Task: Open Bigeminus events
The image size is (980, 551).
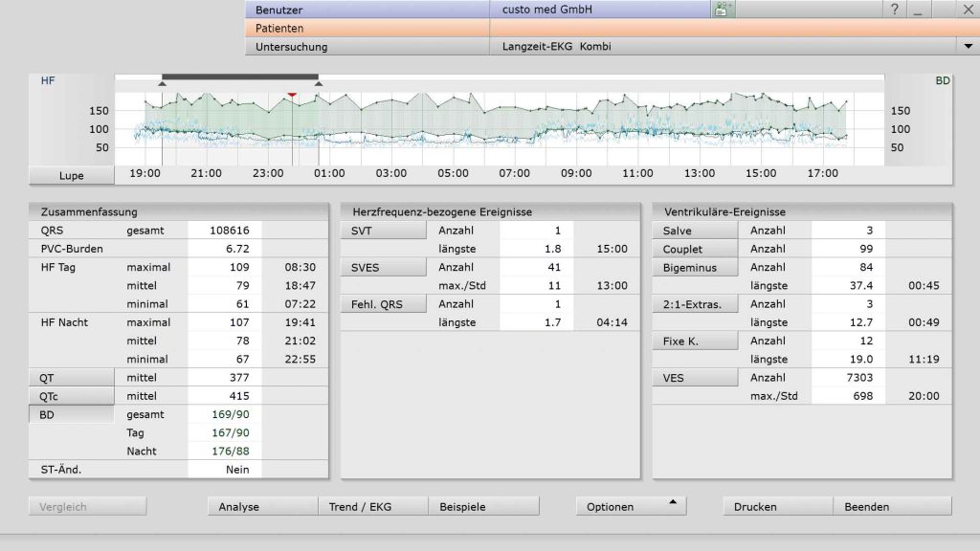Action: pyautogui.click(x=695, y=268)
